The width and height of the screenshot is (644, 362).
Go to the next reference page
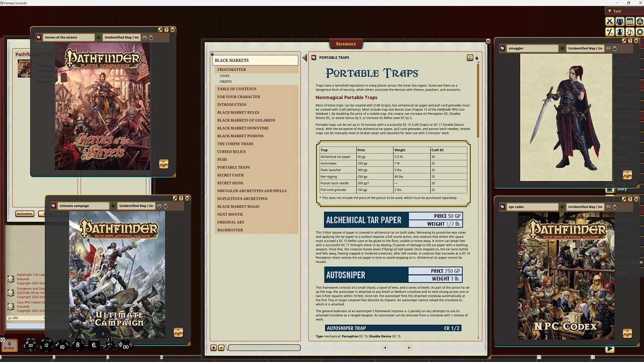tap(409, 347)
